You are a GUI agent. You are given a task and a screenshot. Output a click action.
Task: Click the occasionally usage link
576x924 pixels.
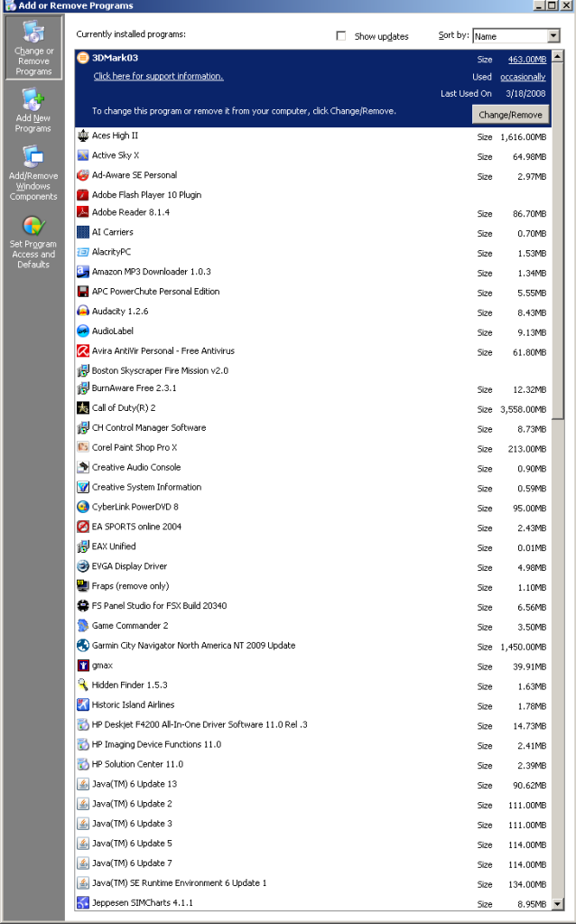[x=523, y=77]
